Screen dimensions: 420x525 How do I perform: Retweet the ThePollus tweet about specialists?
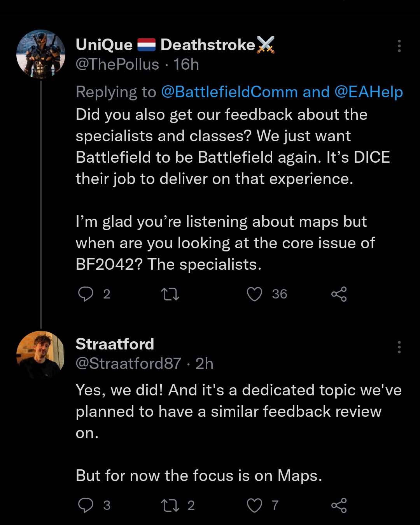pos(170,294)
